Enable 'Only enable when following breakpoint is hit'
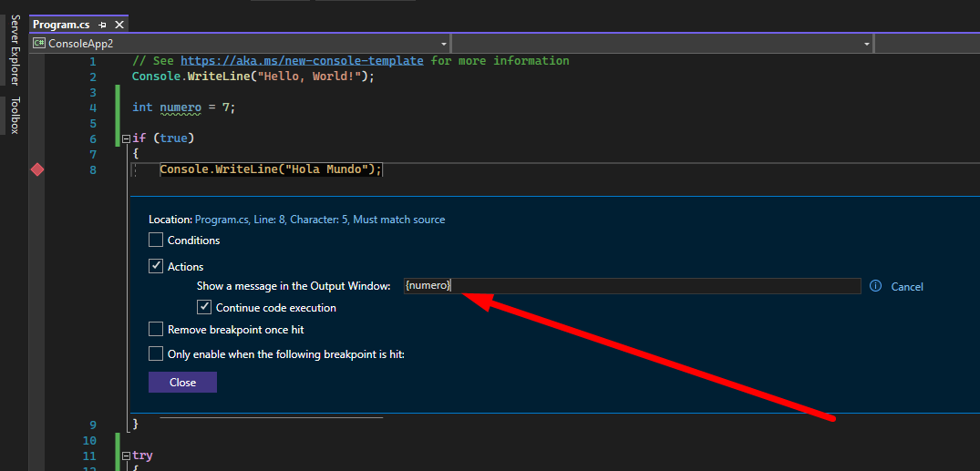The height and width of the screenshot is (471, 980). click(x=156, y=354)
